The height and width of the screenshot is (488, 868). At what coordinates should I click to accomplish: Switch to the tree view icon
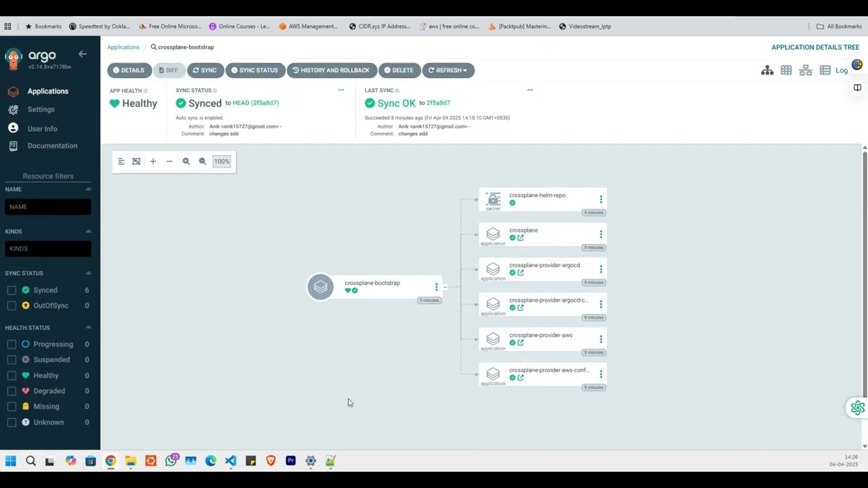(767, 70)
